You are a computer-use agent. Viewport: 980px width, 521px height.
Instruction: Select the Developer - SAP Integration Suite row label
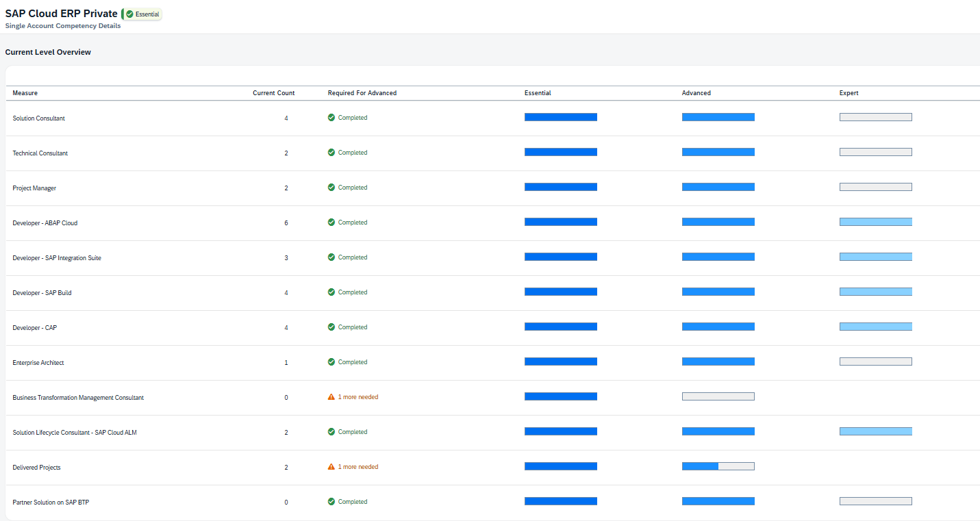pyautogui.click(x=57, y=258)
